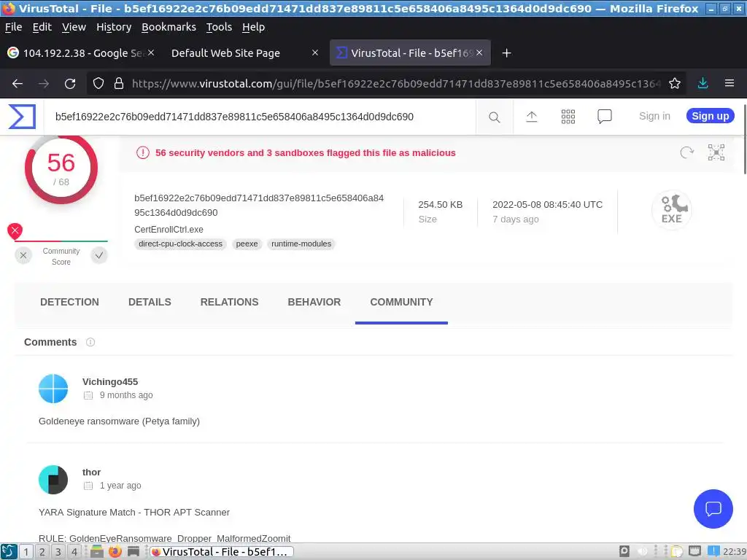Image resolution: width=747 pixels, height=560 pixels.
Task: Open thor user profile link
Action: tap(91, 472)
